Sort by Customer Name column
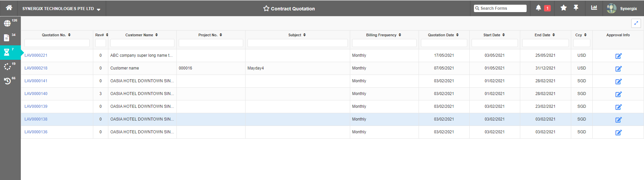The image size is (644, 180). (x=156, y=35)
